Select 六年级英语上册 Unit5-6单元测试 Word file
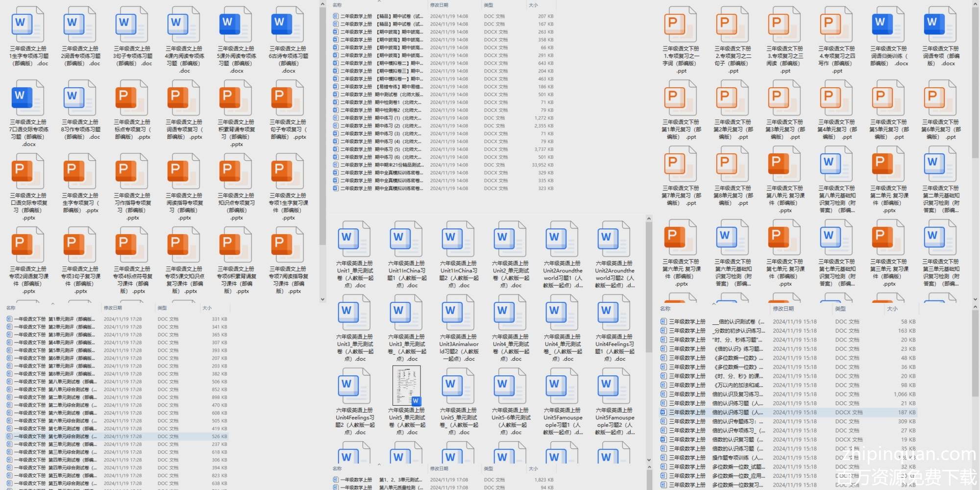 click(511, 402)
